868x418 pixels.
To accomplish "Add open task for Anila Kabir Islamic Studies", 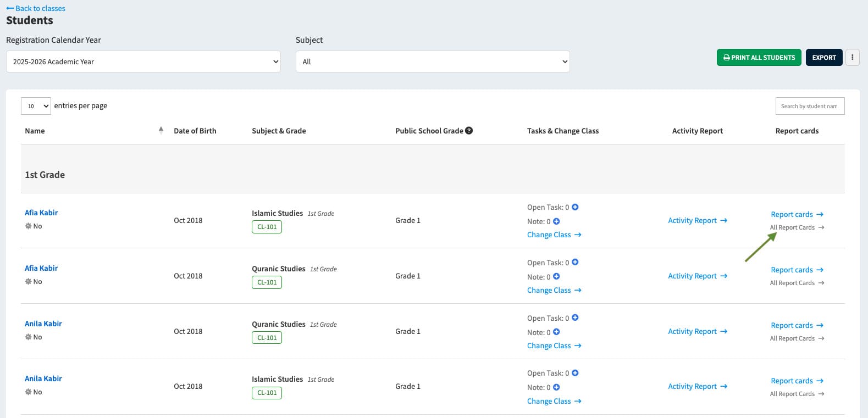I will [575, 373].
